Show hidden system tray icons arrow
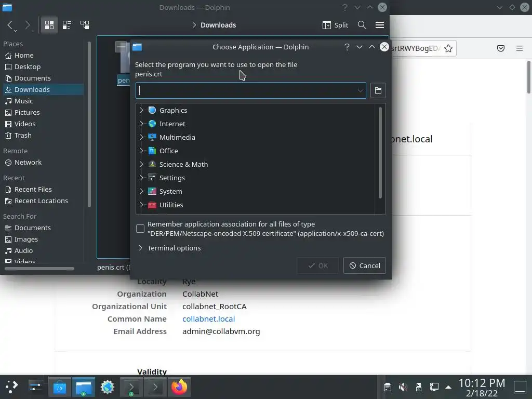Image resolution: width=532 pixels, height=399 pixels. [x=448, y=387]
